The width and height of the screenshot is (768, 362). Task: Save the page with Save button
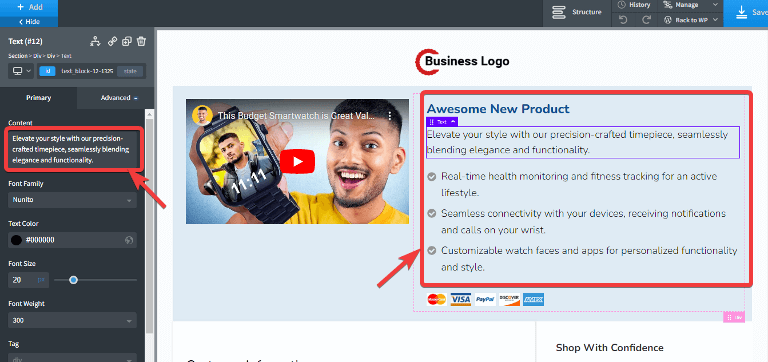click(x=746, y=13)
